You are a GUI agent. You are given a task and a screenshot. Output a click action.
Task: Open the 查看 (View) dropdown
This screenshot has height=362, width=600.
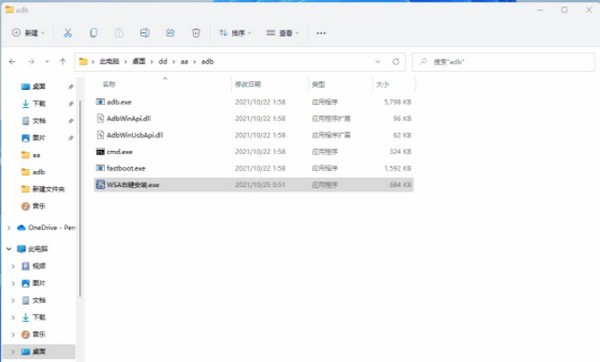(x=282, y=33)
